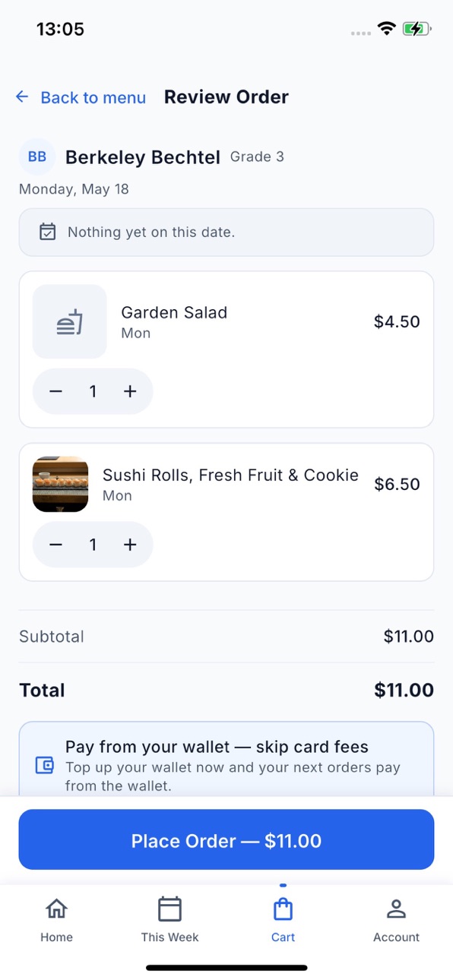Image resolution: width=453 pixels, height=980 pixels.
Task: Tap the back arrow icon
Action: coord(22,96)
